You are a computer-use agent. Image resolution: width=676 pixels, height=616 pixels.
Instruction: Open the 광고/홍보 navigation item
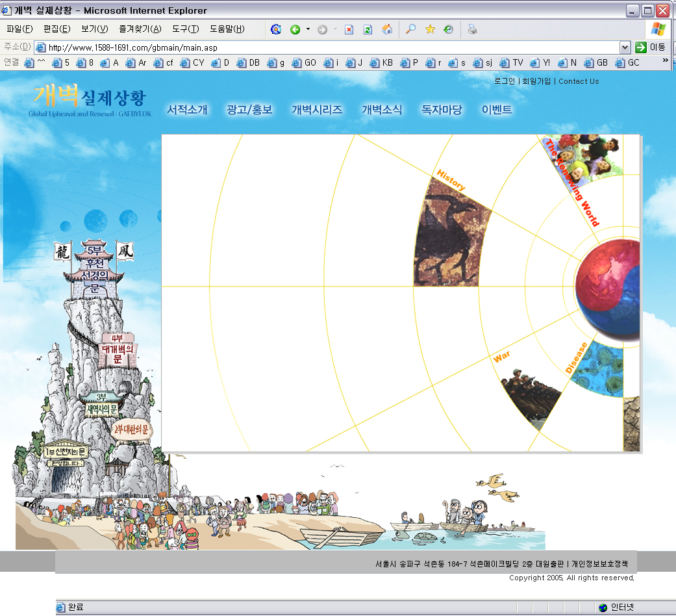pyautogui.click(x=249, y=110)
